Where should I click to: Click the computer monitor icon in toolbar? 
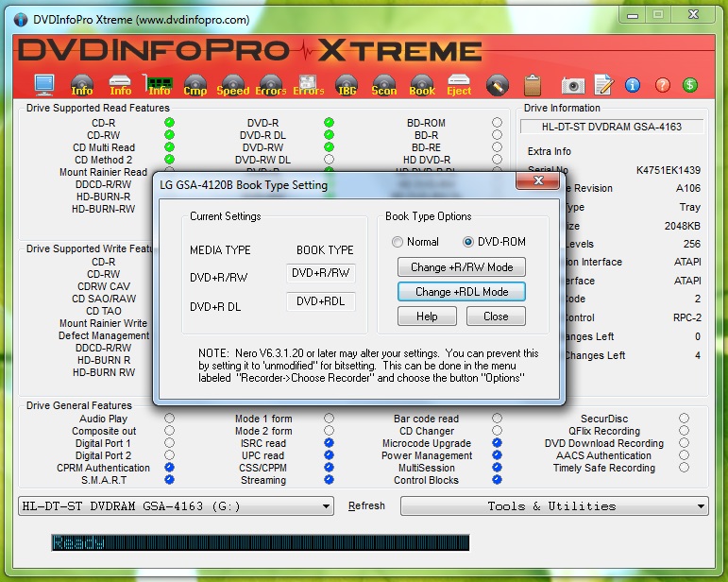[44, 85]
